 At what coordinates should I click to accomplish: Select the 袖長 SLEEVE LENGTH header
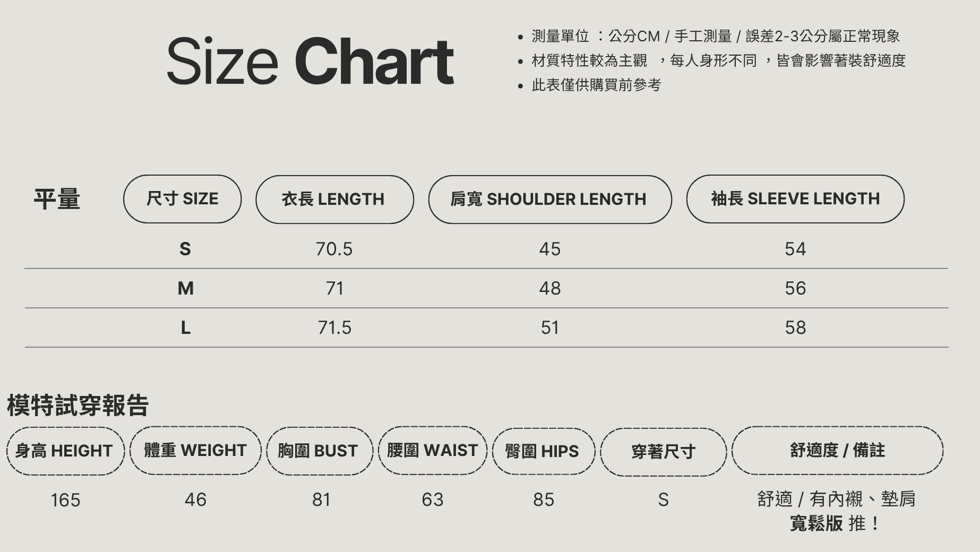pos(795,199)
